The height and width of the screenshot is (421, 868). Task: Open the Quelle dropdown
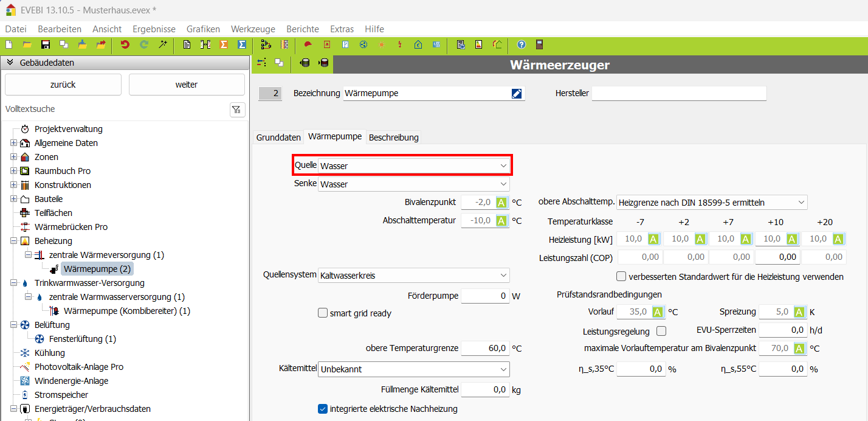[414, 165]
